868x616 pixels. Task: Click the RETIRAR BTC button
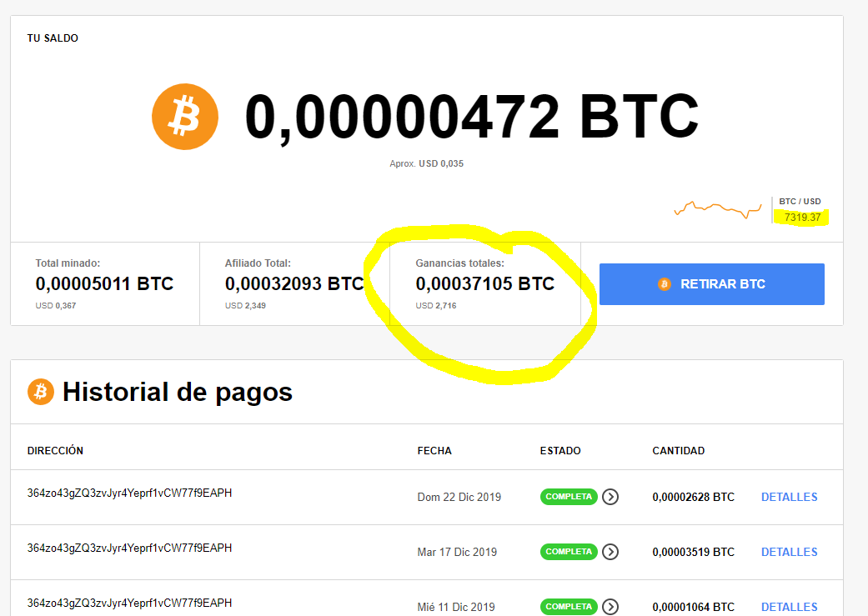[x=712, y=284]
